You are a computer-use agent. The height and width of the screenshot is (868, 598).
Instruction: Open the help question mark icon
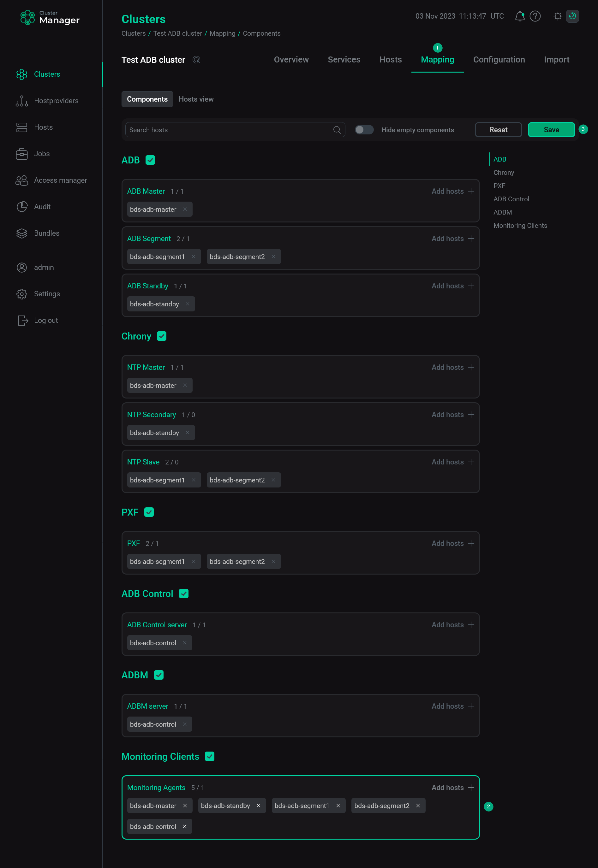[x=535, y=16]
